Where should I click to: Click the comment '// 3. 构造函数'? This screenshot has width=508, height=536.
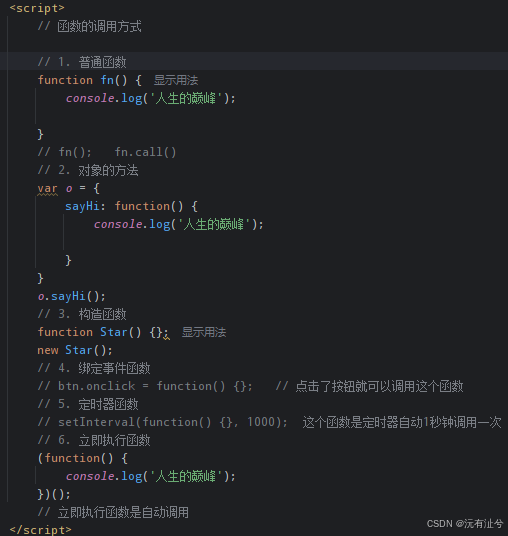click(x=82, y=314)
